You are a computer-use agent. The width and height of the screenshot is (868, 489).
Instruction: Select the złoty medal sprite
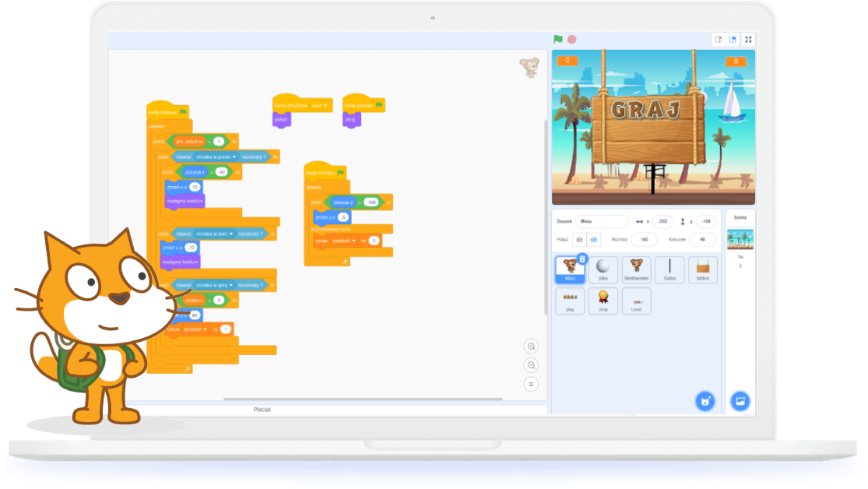pyautogui.click(x=603, y=301)
